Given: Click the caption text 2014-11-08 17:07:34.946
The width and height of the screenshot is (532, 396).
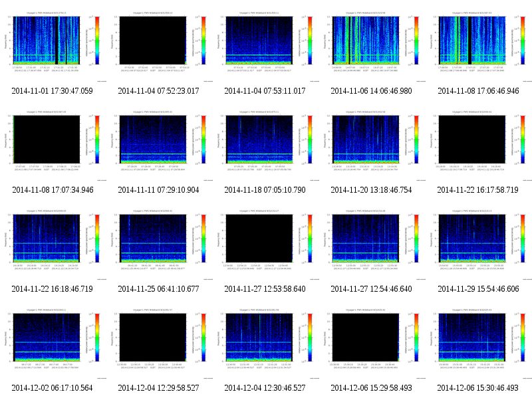Looking at the screenshot, I should [53, 190].
